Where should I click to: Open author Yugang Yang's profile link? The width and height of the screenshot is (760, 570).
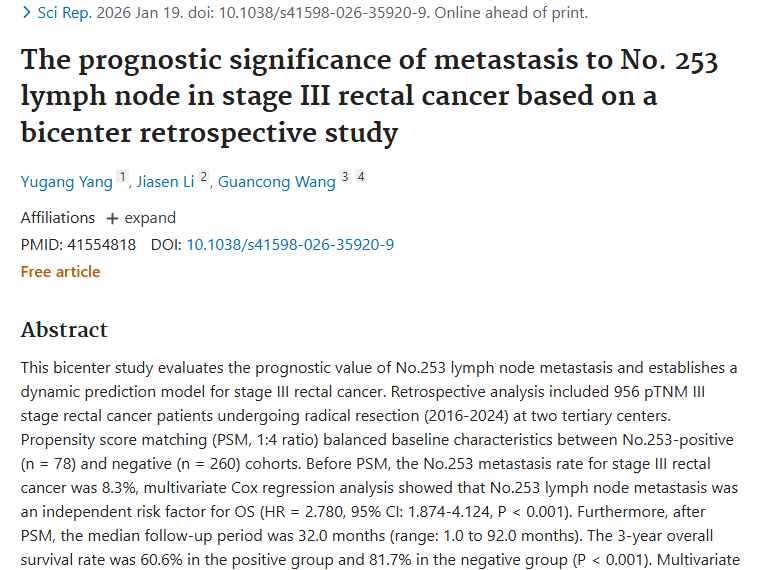coord(66,182)
